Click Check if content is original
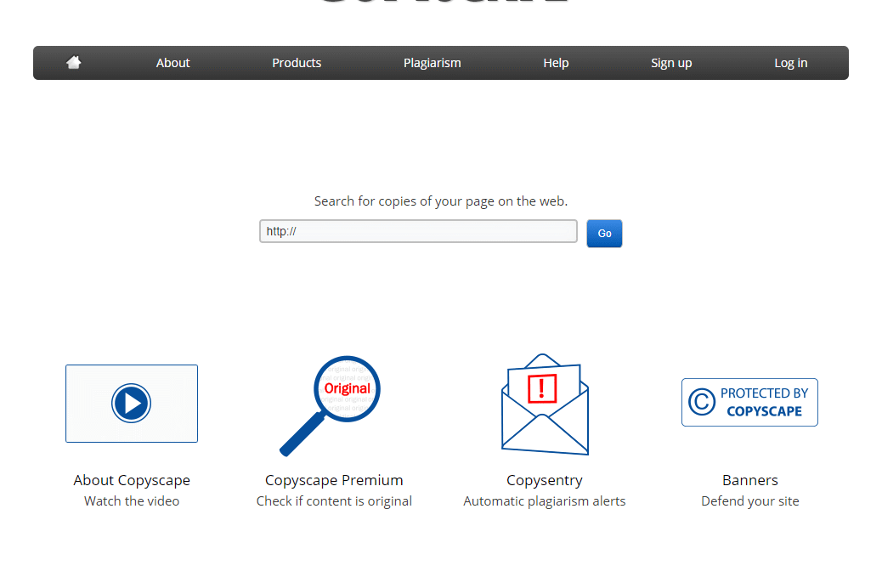Viewport: 882px width, 588px height. [x=334, y=501]
